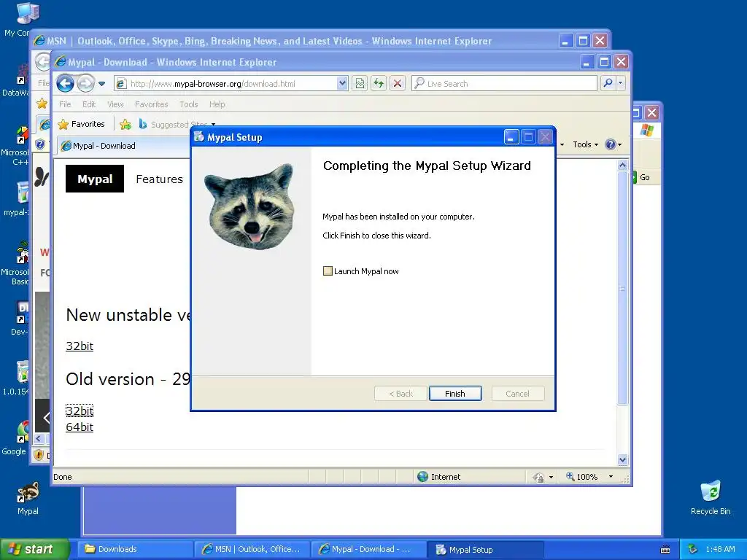This screenshot has height=560, width=747.
Task: Click page scrollbar down arrow
Action: [622, 459]
